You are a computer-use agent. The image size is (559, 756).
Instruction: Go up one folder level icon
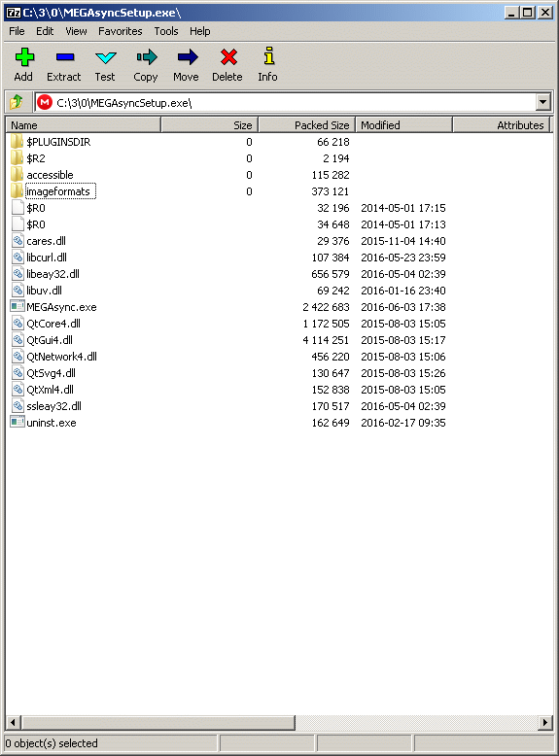[17, 102]
